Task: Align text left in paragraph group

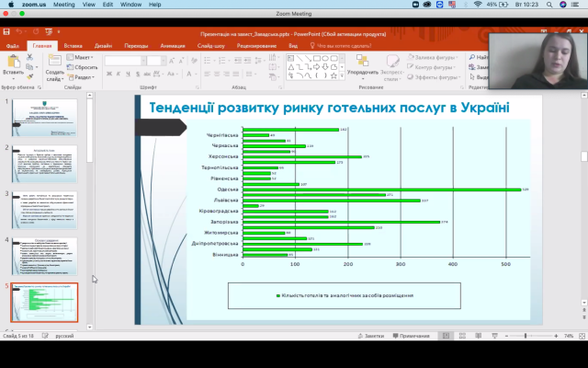Action: click(x=208, y=74)
